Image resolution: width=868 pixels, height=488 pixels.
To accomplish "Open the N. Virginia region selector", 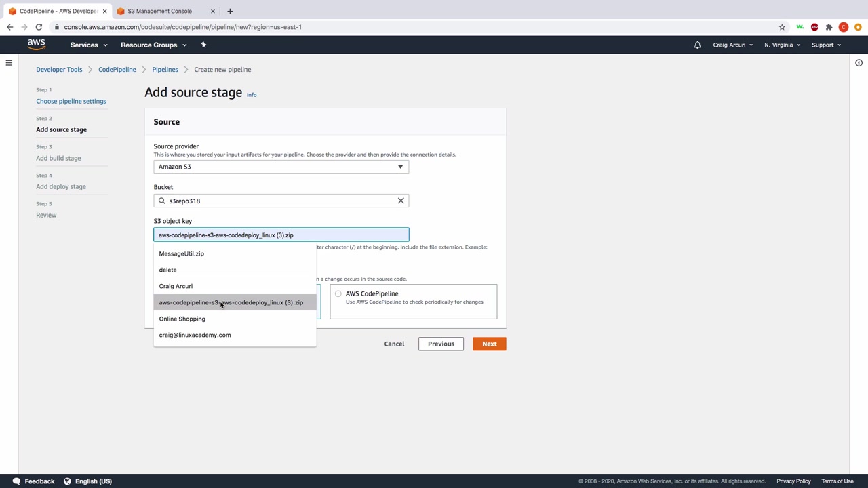I will coord(782,45).
